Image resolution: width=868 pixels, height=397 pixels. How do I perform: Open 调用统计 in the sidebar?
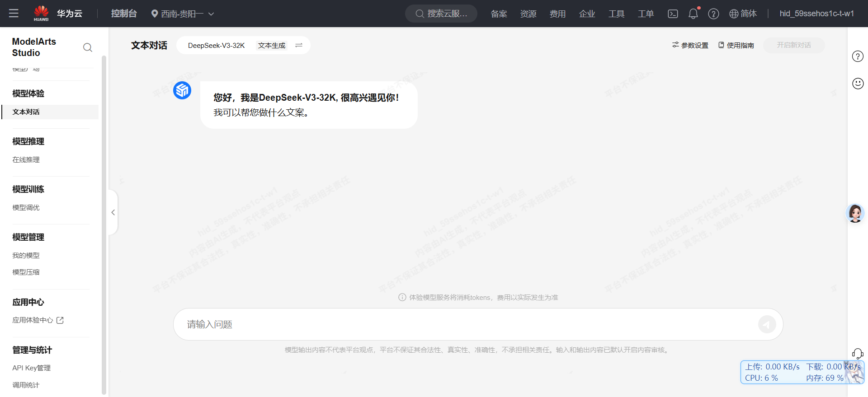pyautogui.click(x=26, y=385)
